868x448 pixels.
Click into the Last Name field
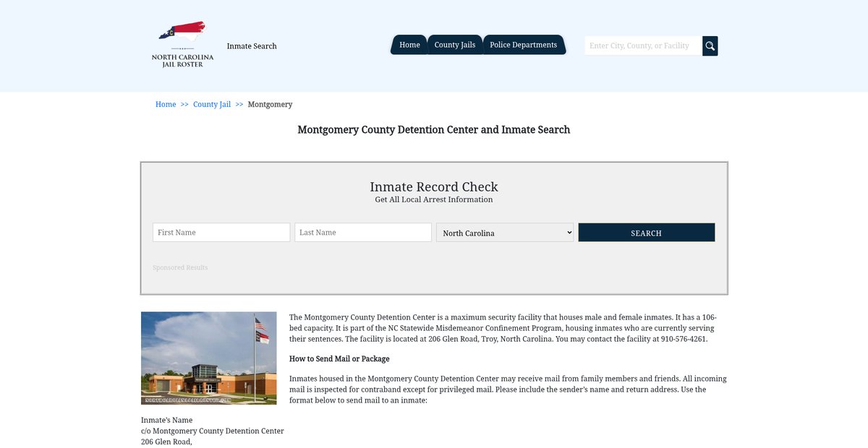tap(363, 233)
